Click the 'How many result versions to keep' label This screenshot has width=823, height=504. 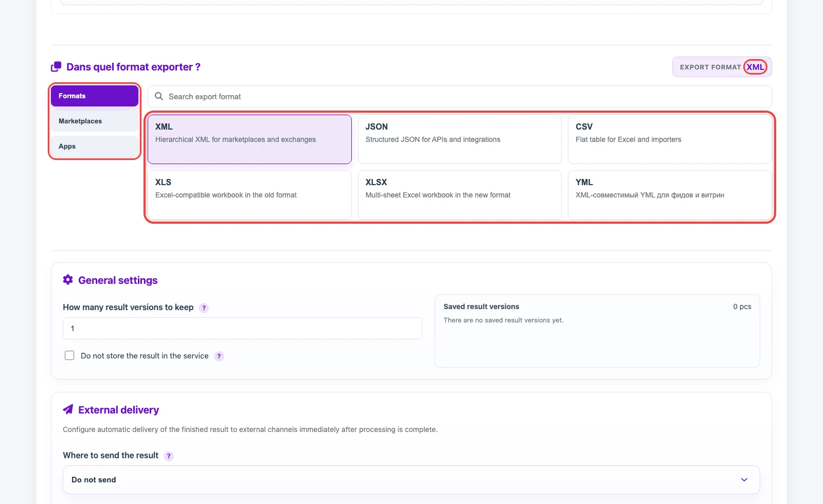pyautogui.click(x=128, y=307)
